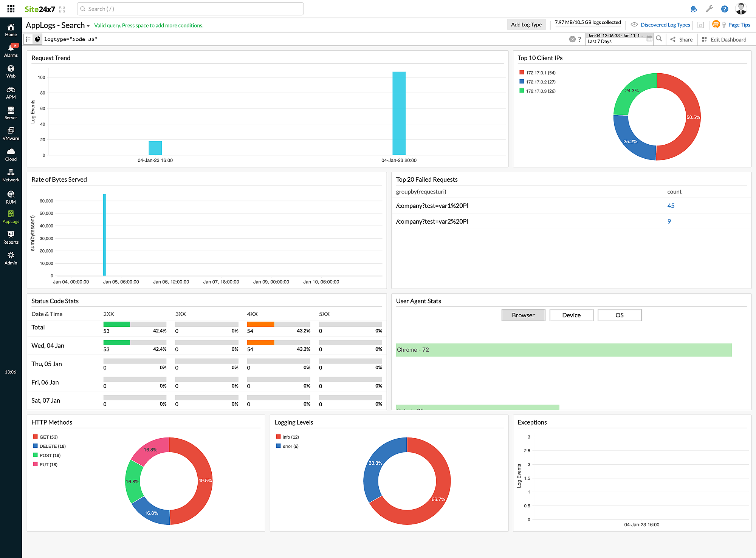This screenshot has height=558, width=756.
Task: Click the calendar icon beside the date range
Action: (x=649, y=39)
